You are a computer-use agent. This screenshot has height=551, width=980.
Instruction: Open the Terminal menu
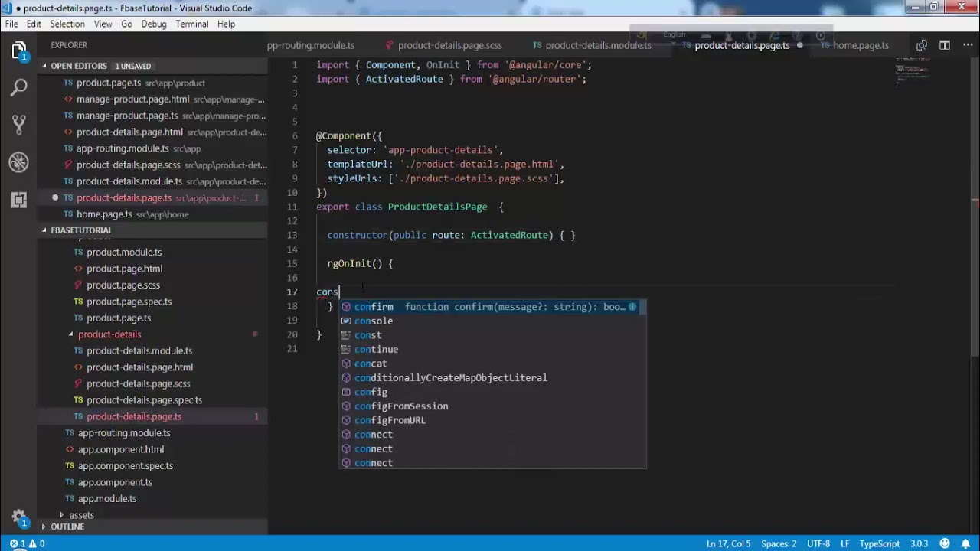coord(191,24)
